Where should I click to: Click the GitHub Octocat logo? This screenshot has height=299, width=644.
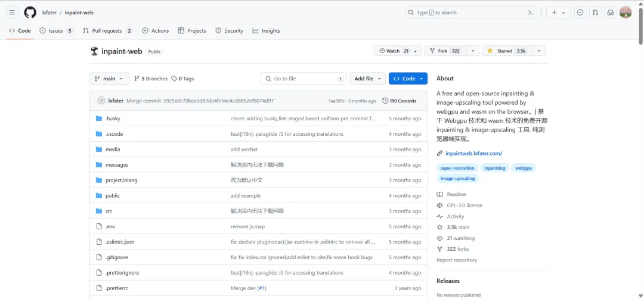pyautogui.click(x=30, y=13)
